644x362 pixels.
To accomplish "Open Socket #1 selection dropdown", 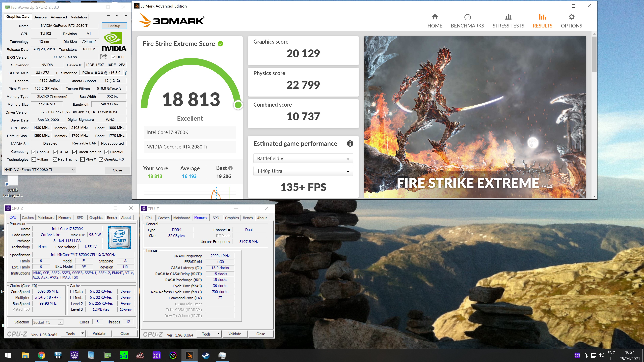I will point(48,322).
